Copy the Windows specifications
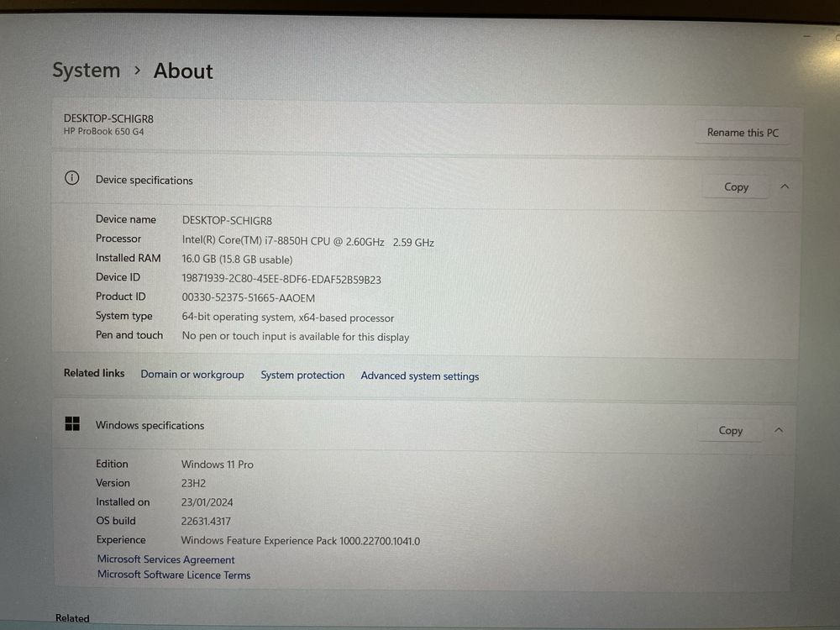Viewport: 840px width, 630px height. [x=730, y=430]
